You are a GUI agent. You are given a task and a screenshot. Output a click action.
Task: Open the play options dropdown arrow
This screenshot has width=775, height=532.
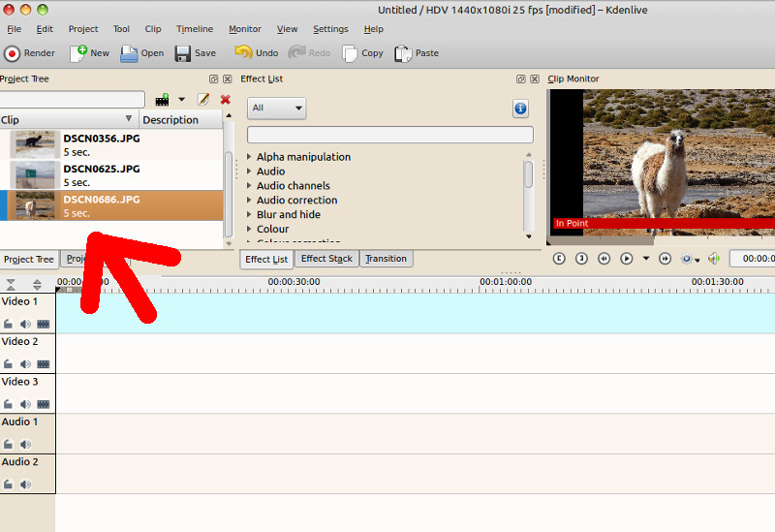click(645, 258)
